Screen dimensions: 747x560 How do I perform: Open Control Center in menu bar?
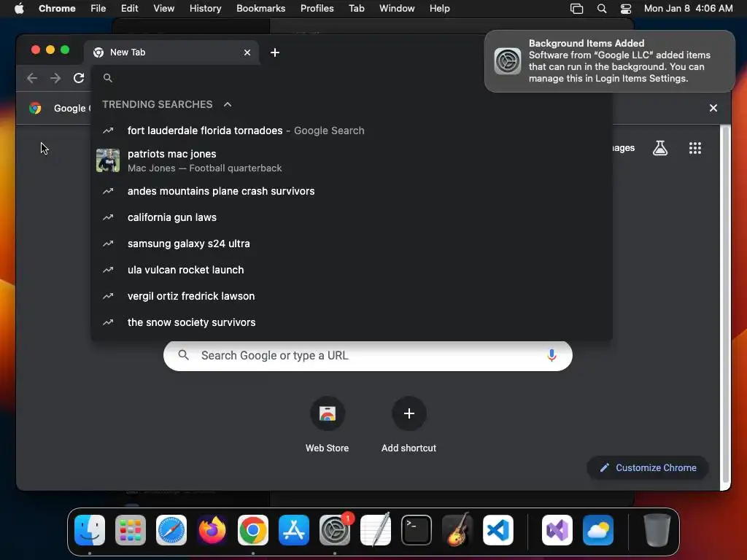coord(625,9)
